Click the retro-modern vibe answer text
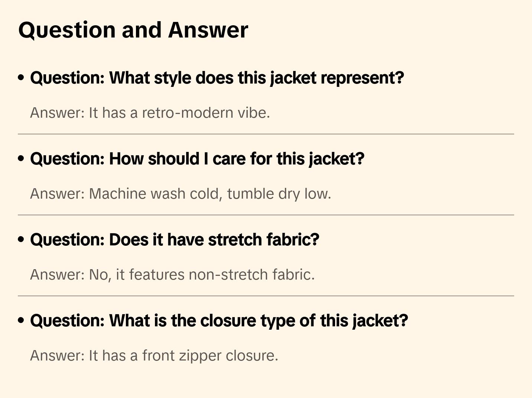Viewport: 532px width, 398px height. pyautogui.click(x=150, y=113)
